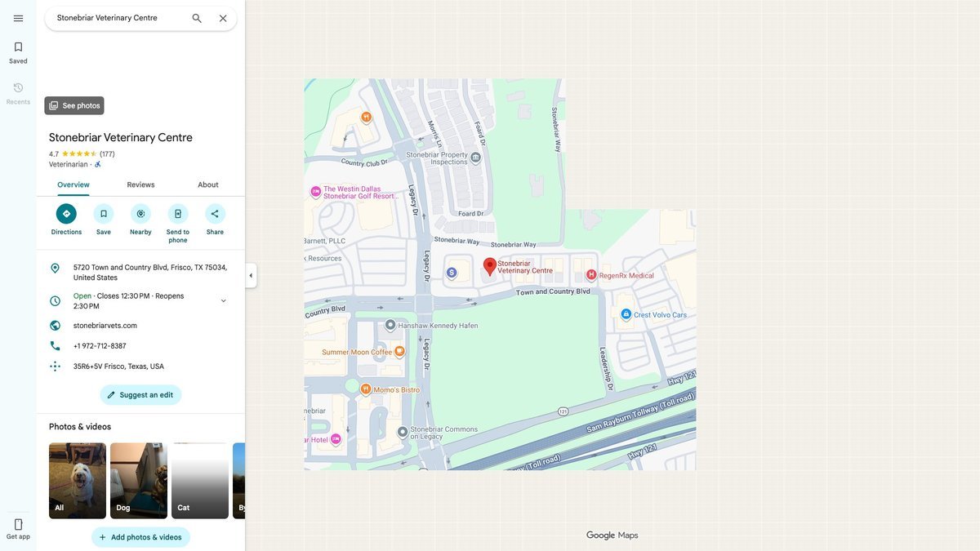The height and width of the screenshot is (551, 980).
Task: Click the Photos & videos heading
Action: pos(80,427)
